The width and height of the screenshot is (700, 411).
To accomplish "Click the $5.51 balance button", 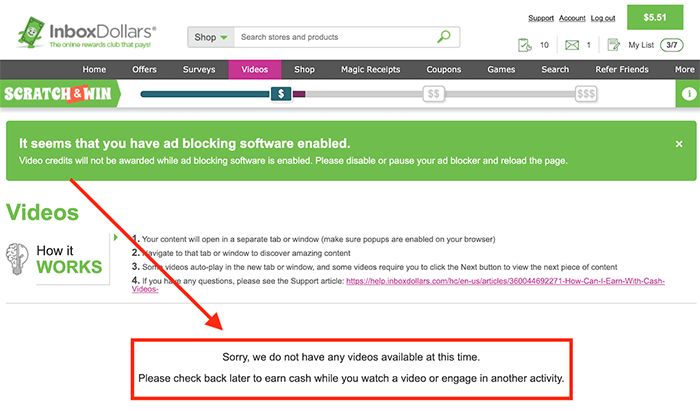I will coord(655,17).
